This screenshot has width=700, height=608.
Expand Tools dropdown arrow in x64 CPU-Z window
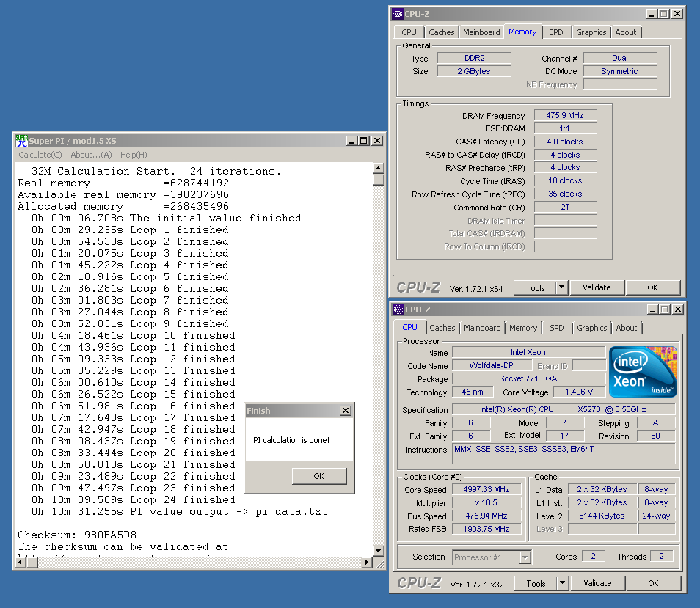(x=562, y=287)
